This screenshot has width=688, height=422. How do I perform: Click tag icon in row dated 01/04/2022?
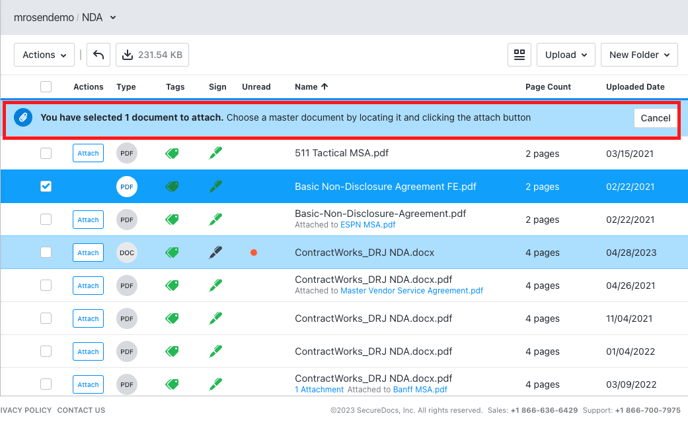[172, 351]
